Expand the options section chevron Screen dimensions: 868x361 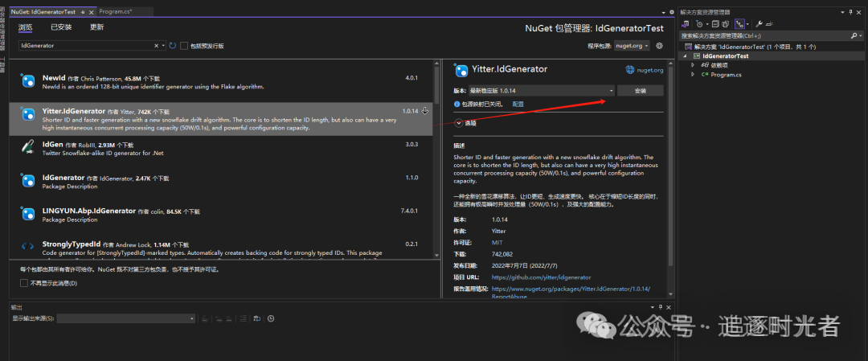click(x=458, y=123)
